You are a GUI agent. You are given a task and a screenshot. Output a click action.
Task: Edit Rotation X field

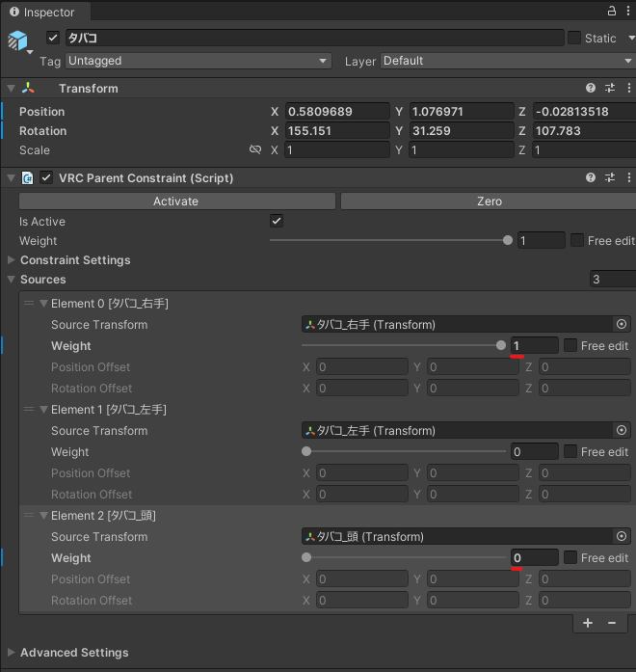[x=337, y=131]
